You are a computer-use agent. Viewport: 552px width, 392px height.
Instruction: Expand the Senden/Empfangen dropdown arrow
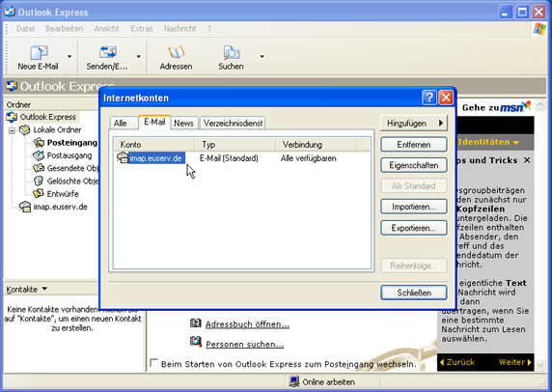[139, 56]
